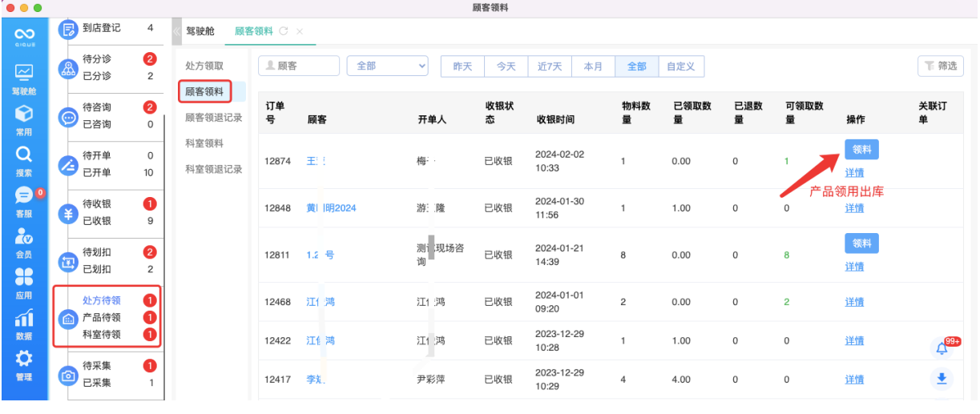Open the 驾驶舱 sidebar icon

tap(24, 72)
